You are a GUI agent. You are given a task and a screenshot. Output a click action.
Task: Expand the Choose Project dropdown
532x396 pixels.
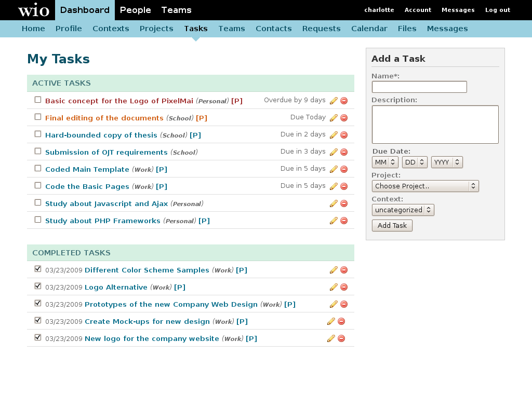425,186
